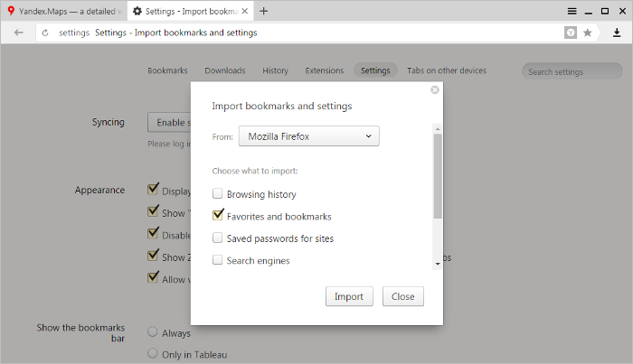Open the downloads arrow icon

[x=617, y=33]
